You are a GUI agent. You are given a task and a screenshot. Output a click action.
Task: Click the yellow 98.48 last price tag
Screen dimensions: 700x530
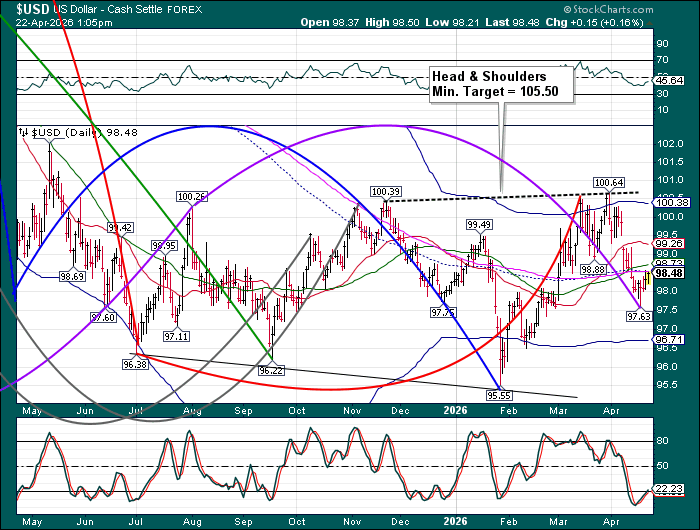coord(668,273)
